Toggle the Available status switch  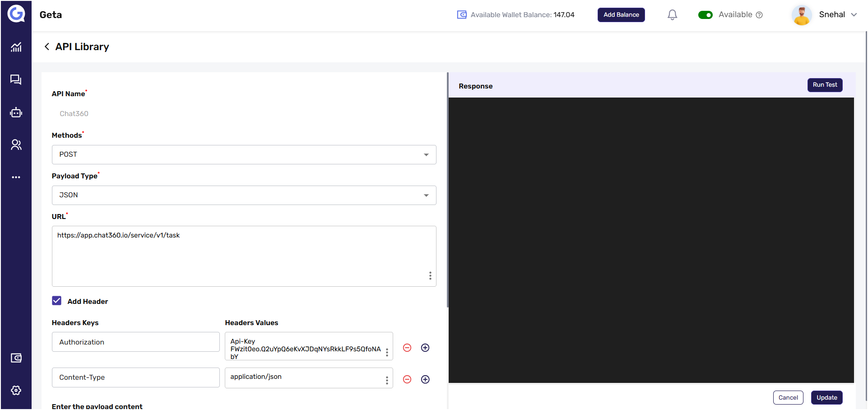tap(705, 15)
